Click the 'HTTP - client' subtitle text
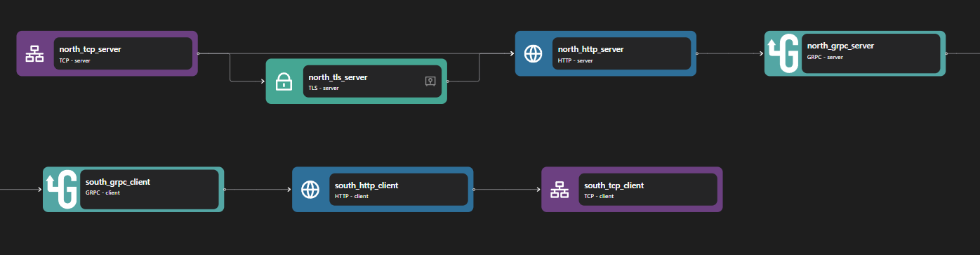 [x=352, y=196]
